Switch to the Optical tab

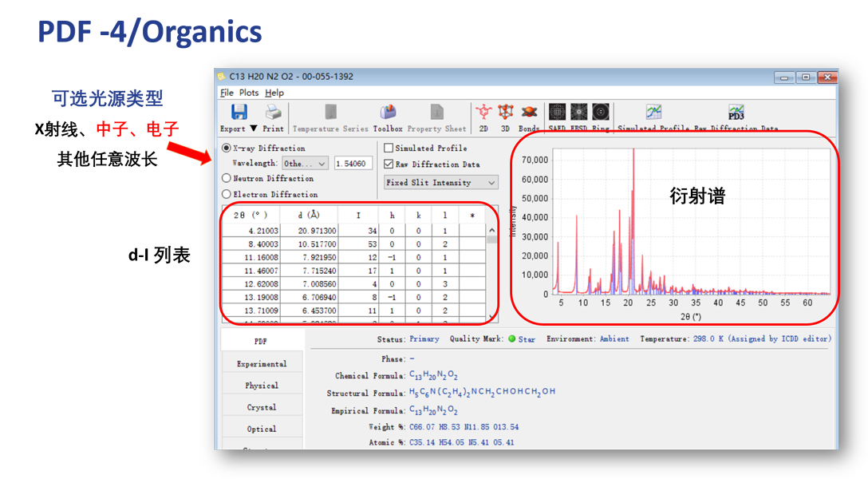coord(262,429)
